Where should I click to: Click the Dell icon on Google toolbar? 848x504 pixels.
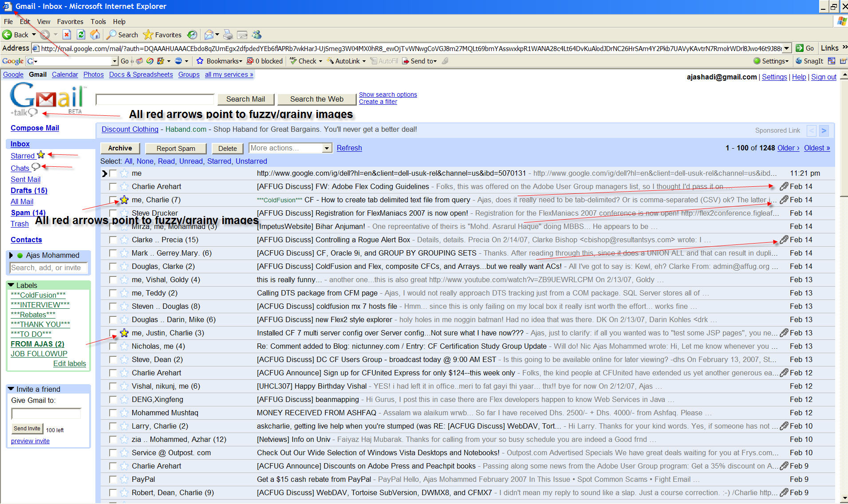tap(178, 61)
